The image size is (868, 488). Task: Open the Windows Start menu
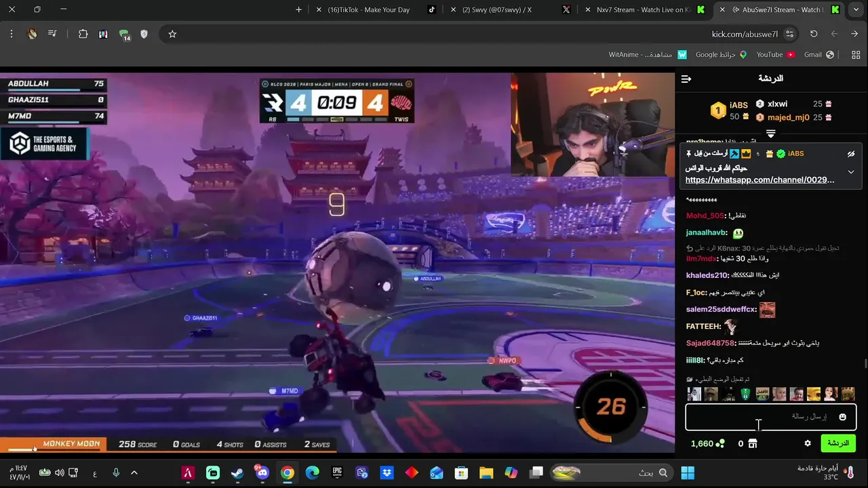(x=688, y=472)
